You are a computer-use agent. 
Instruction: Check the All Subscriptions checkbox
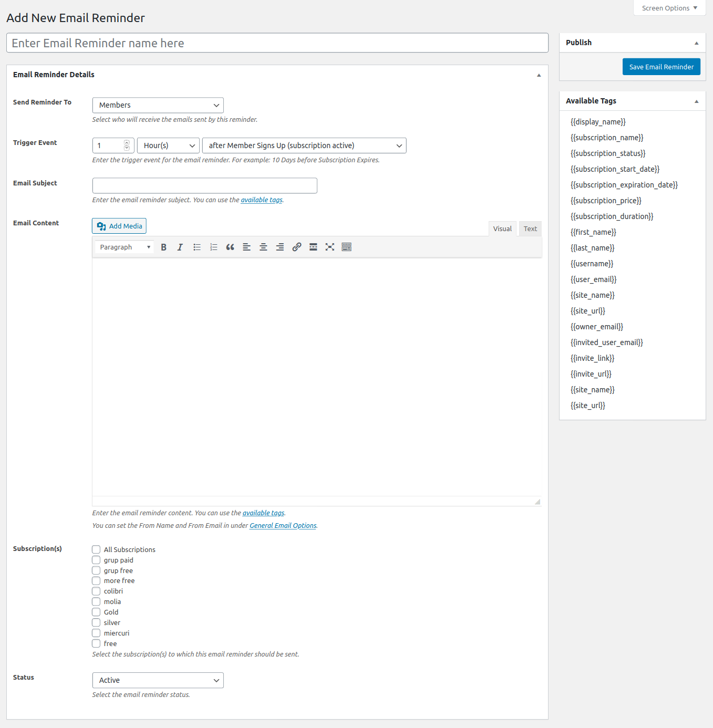pyautogui.click(x=96, y=549)
